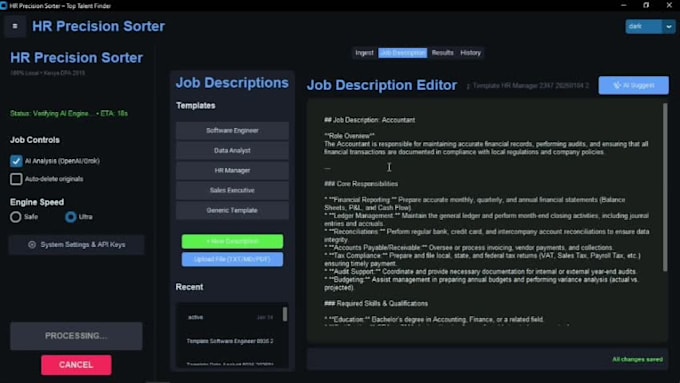This screenshot has width=680, height=383.
Task: Click the 'All changes saved' status text
Action: pyautogui.click(x=637, y=359)
